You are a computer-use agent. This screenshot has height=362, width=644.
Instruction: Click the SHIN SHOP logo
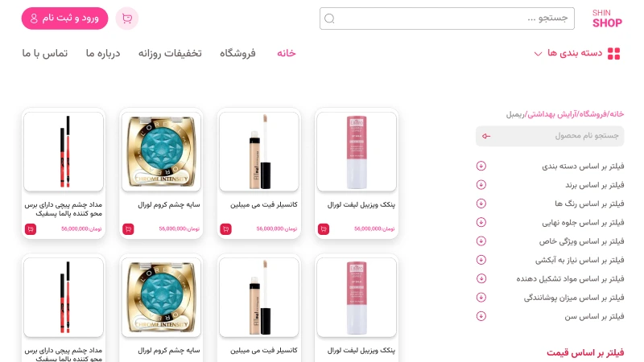click(x=607, y=19)
